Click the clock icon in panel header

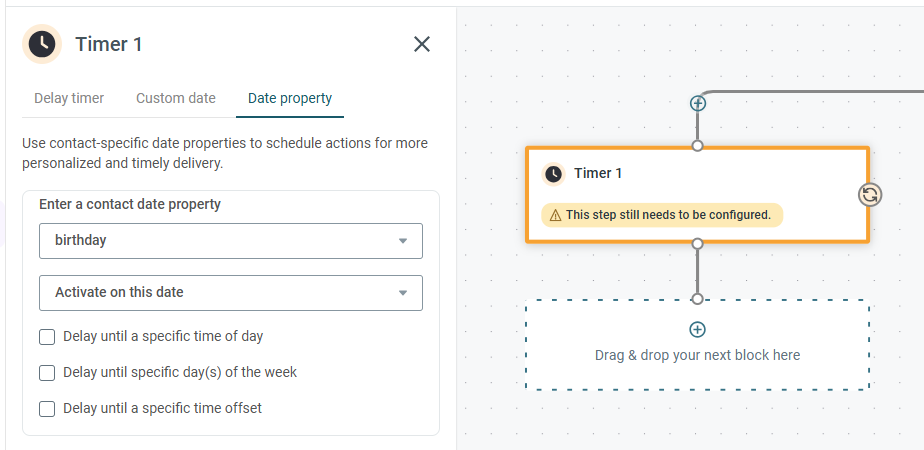[x=42, y=44]
